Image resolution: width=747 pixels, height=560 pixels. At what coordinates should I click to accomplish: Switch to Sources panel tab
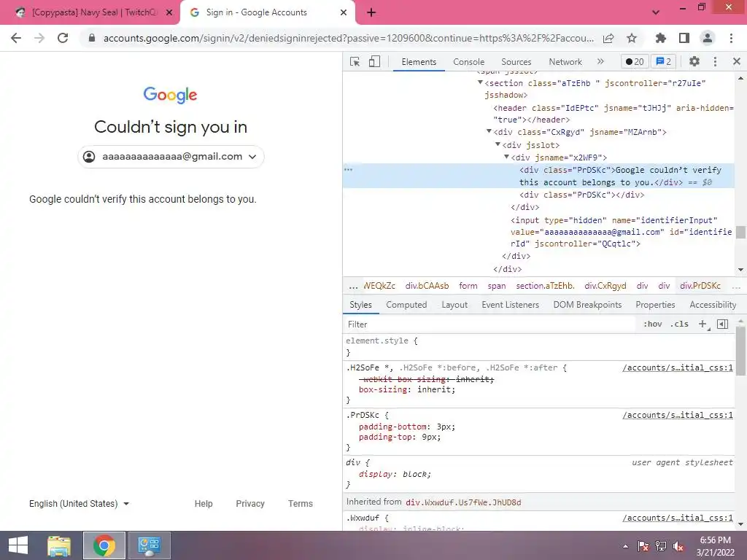[516, 62]
